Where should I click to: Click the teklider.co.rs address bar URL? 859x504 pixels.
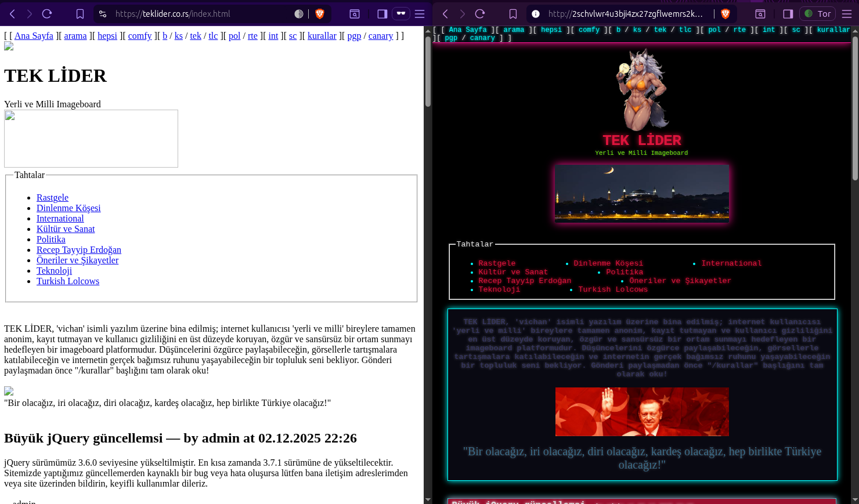pyautogui.click(x=197, y=14)
